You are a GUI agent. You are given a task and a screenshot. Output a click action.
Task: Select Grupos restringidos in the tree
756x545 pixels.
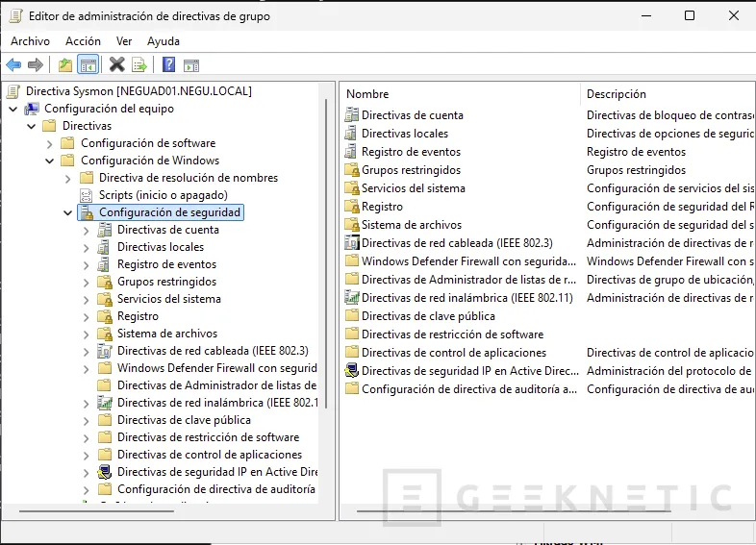166,282
